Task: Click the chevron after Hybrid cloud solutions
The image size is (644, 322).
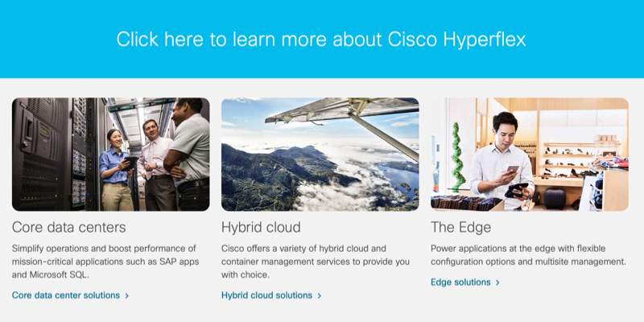Action: [319, 295]
